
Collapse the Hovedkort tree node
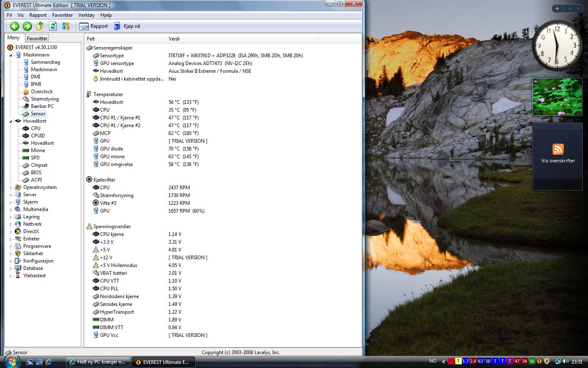click(11, 121)
